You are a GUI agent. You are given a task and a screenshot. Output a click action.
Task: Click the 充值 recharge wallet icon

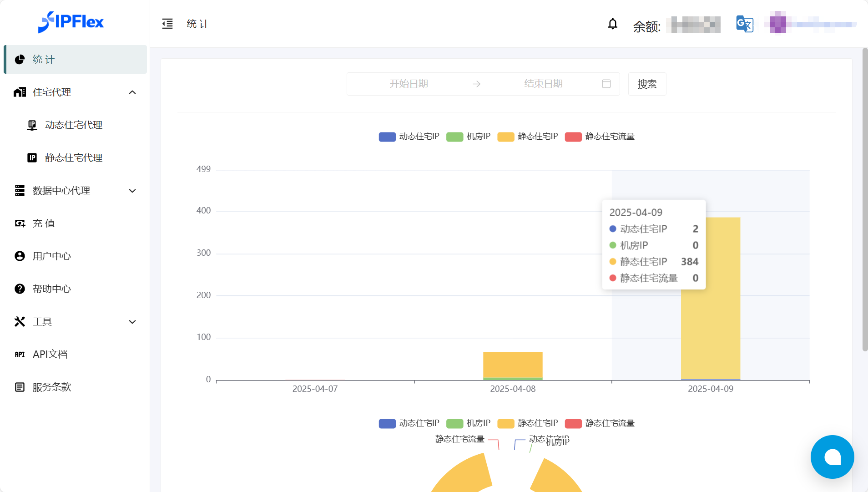click(x=20, y=223)
